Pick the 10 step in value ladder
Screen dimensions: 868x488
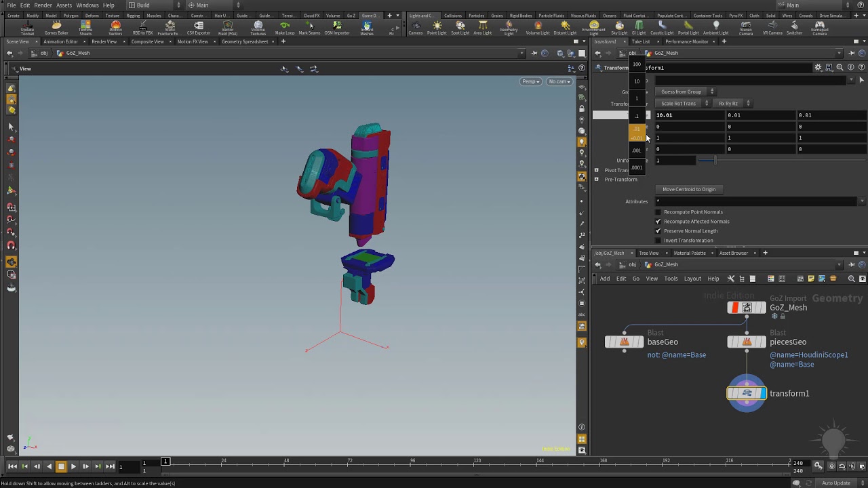coord(637,81)
